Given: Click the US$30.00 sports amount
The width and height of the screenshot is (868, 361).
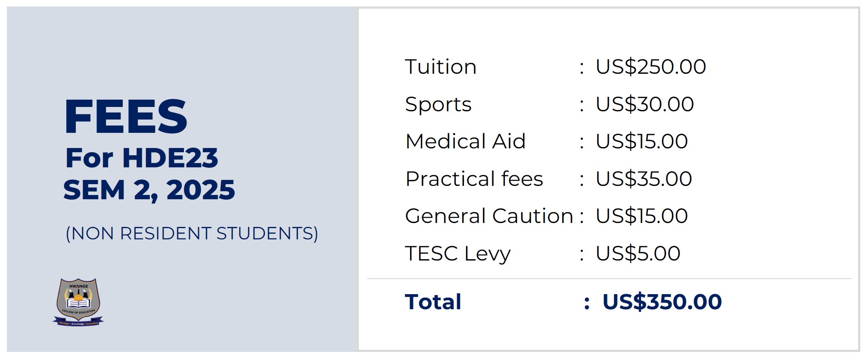Looking at the screenshot, I should pos(644,104).
